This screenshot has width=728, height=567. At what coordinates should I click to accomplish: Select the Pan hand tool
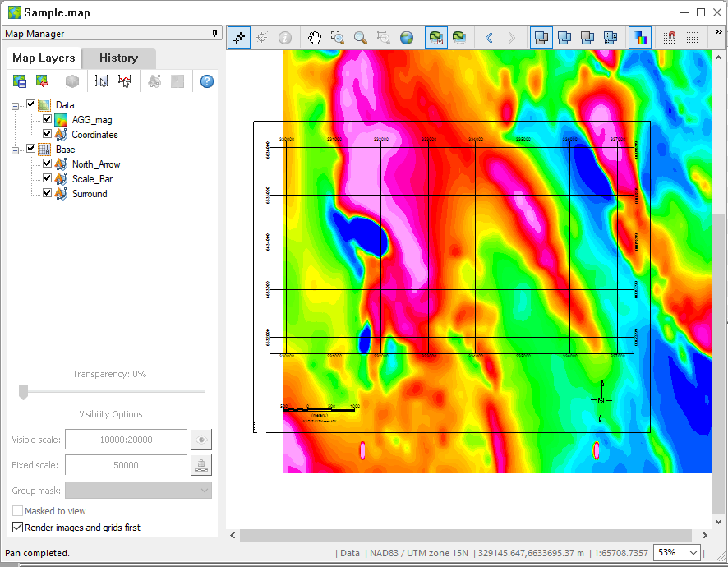tap(314, 37)
